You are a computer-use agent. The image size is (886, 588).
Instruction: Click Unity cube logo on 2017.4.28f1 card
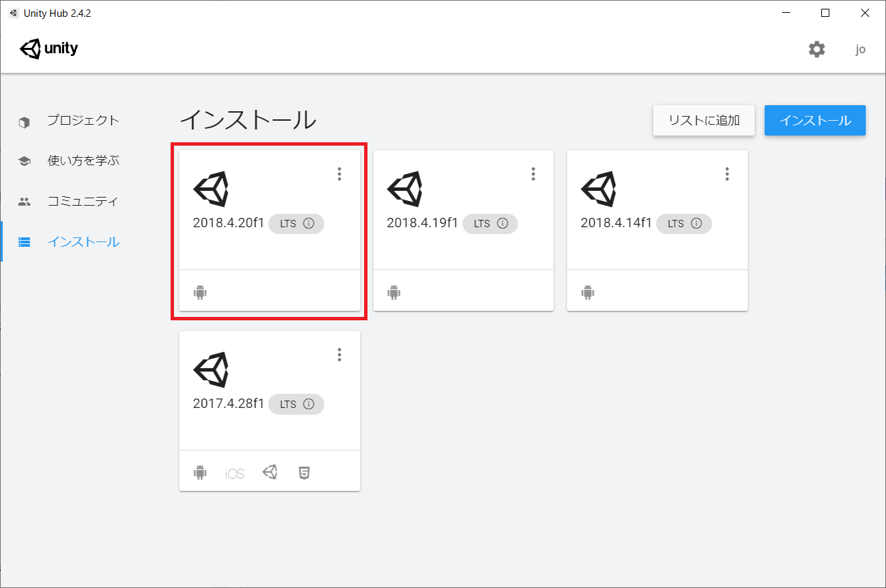point(211,370)
